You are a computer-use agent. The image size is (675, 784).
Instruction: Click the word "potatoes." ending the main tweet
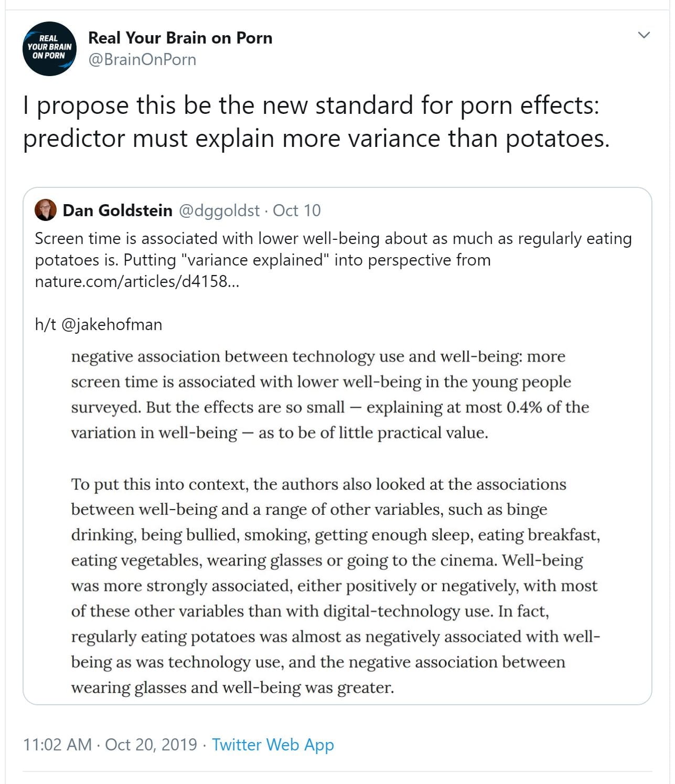557,139
